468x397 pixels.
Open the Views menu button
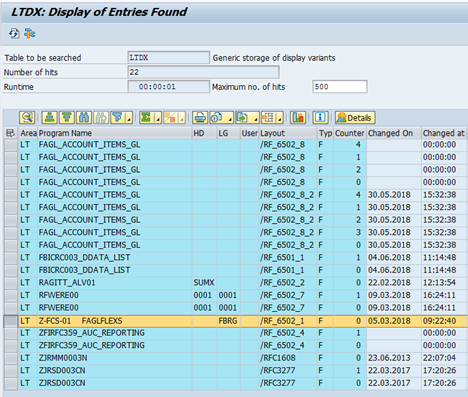tap(221, 118)
